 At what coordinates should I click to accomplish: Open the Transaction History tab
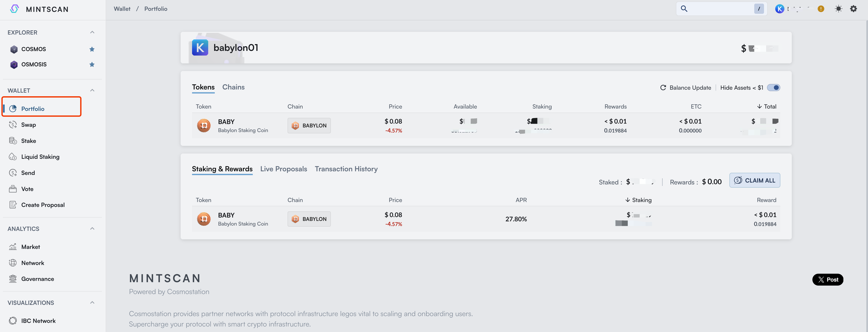click(346, 169)
